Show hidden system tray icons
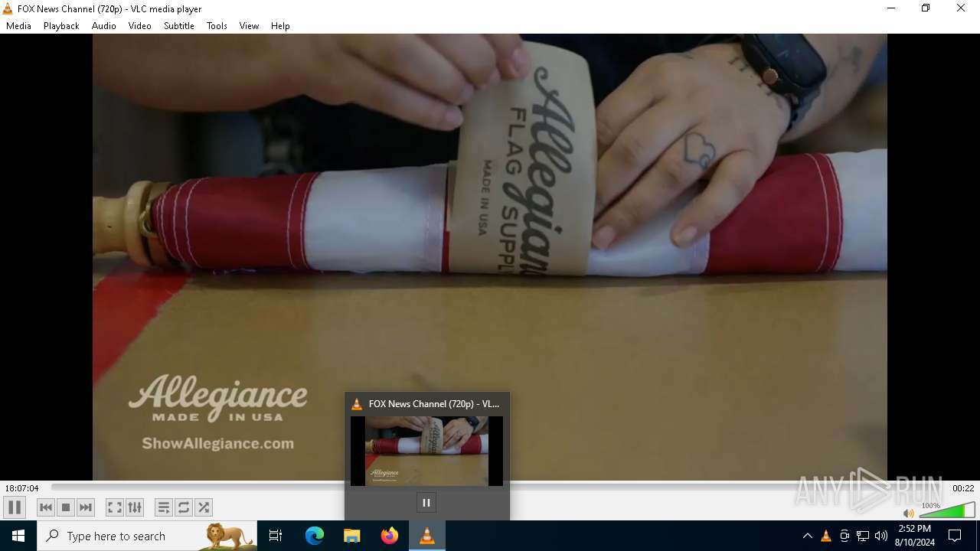 tap(807, 536)
